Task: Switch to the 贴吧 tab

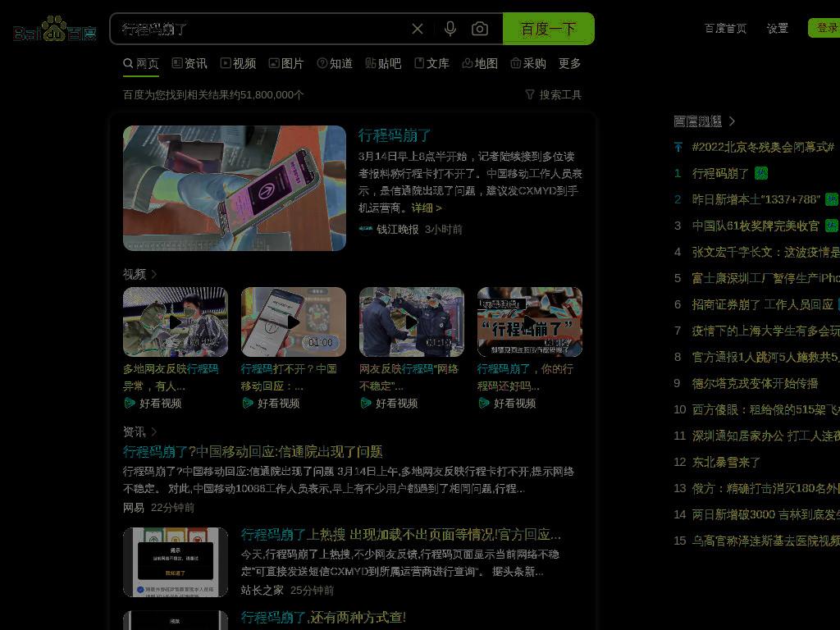Action: click(383, 64)
